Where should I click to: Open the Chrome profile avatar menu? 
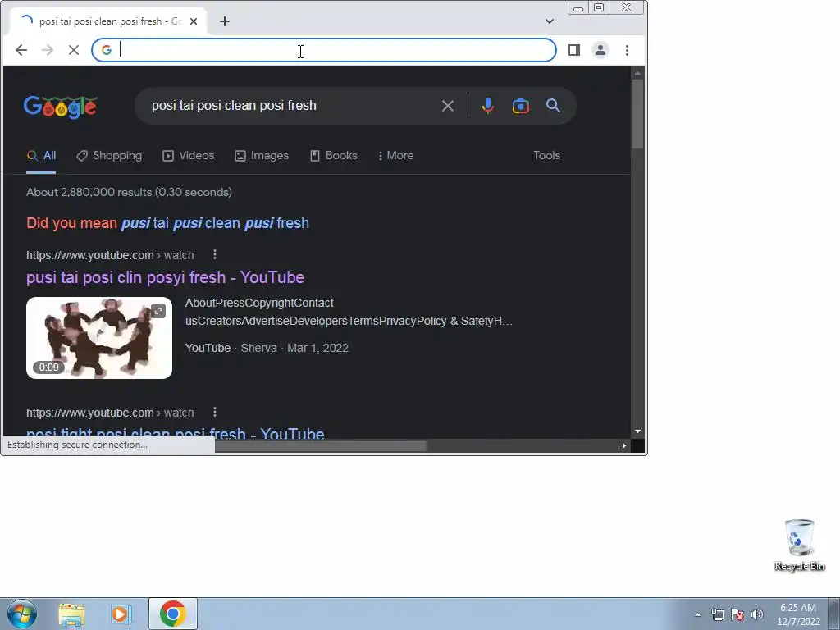coord(600,50)
